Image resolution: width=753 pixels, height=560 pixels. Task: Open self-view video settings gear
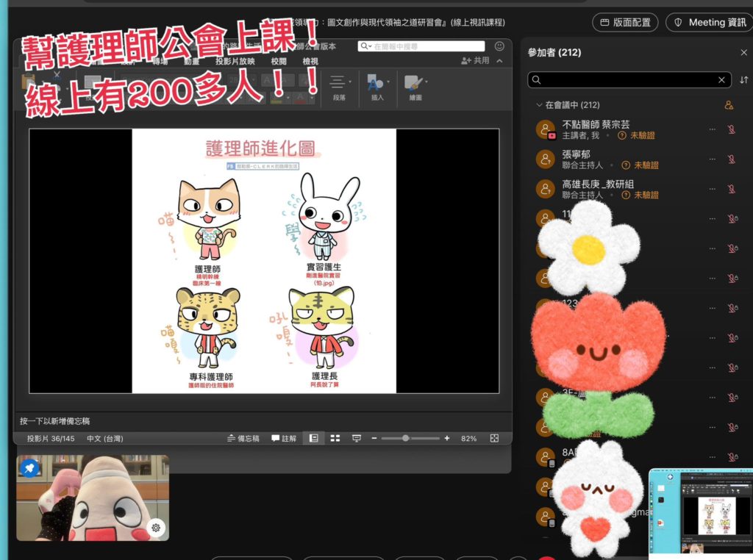pos(155,527)
